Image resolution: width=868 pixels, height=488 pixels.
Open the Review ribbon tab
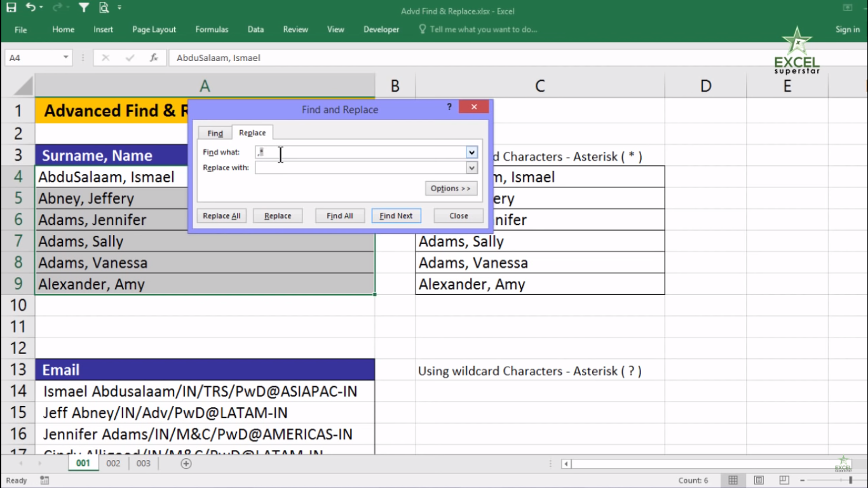295,29
